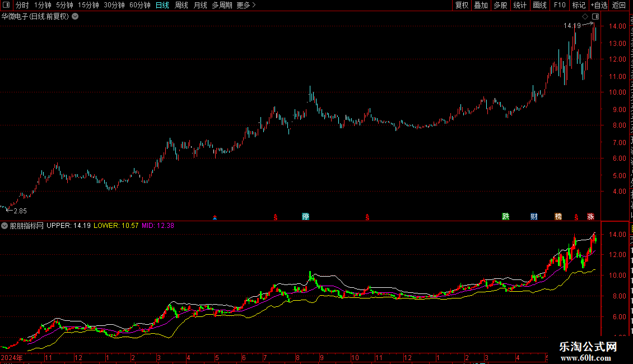Select the 15分钟 period
Screen dimensions: 633x364
[89, 5]
